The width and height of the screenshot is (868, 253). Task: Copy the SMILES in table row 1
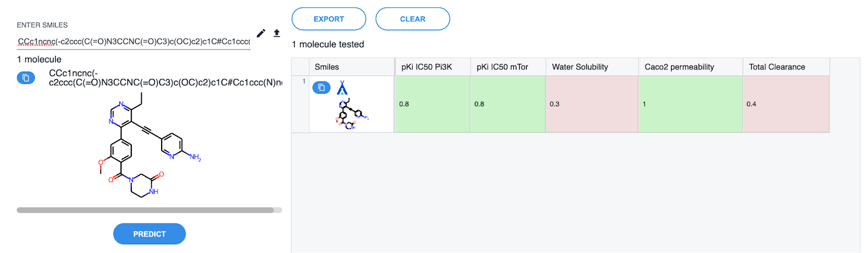(x=321, y=87)
